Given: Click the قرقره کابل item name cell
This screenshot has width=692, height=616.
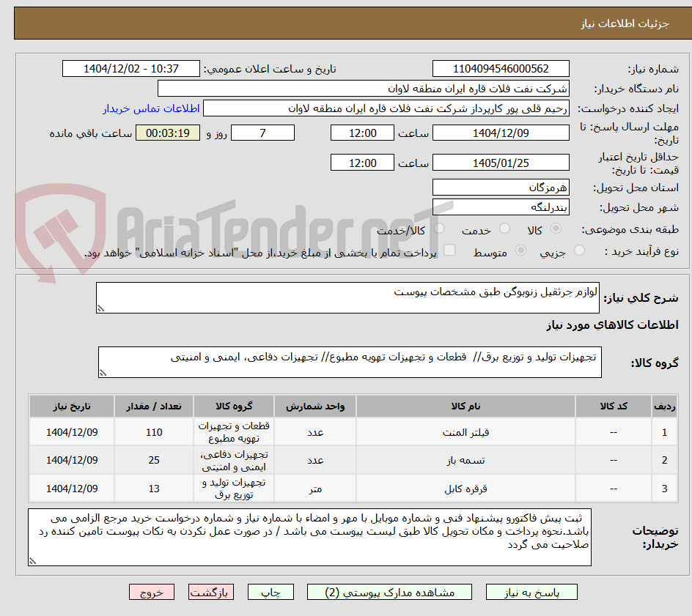Looking at the screenshot, I should (x=465, y=489).
